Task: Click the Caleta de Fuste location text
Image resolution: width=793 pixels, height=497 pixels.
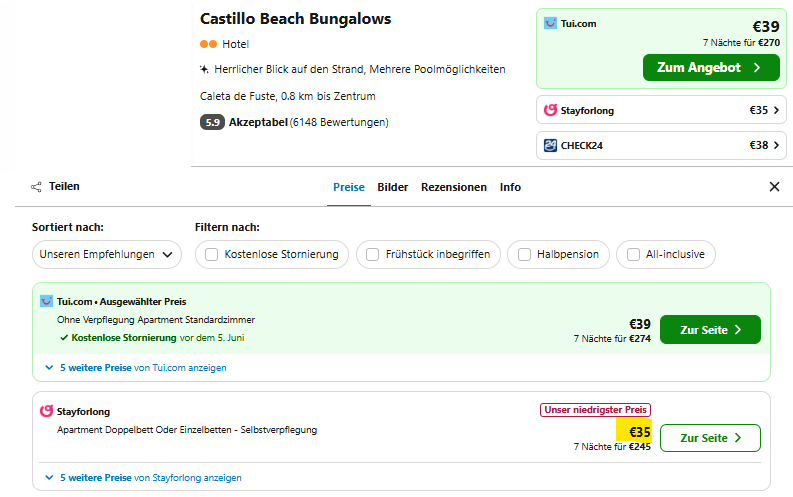Action: (287, 96)
